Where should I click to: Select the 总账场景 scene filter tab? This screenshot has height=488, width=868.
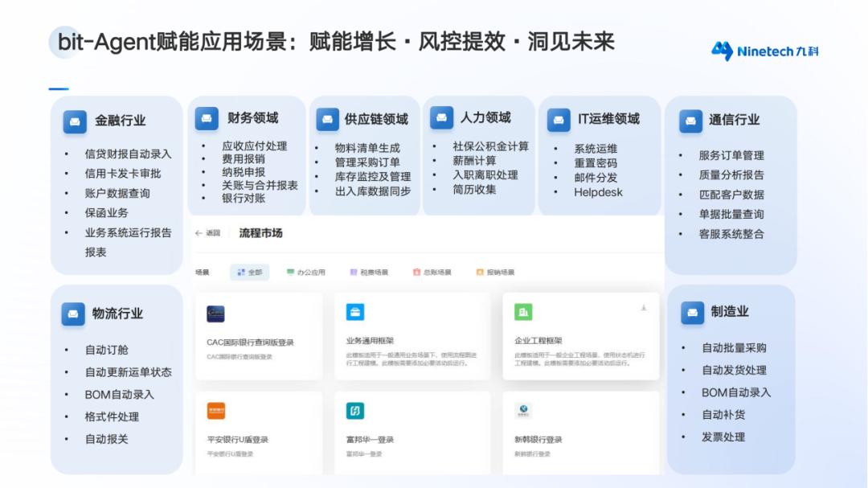point(432,272)
